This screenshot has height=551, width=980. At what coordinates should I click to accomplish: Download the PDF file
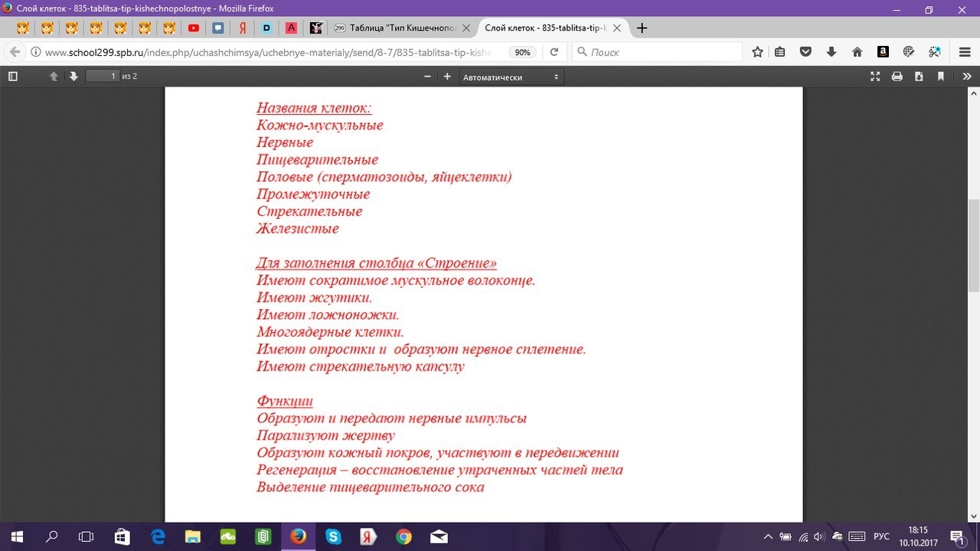pyautogui.click(x=919, y=77)
